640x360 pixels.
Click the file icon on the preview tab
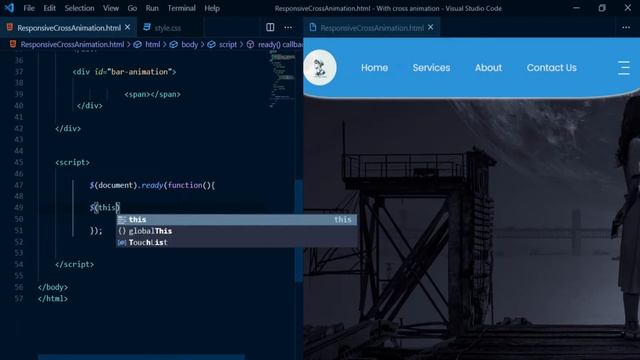coord(313,27)
